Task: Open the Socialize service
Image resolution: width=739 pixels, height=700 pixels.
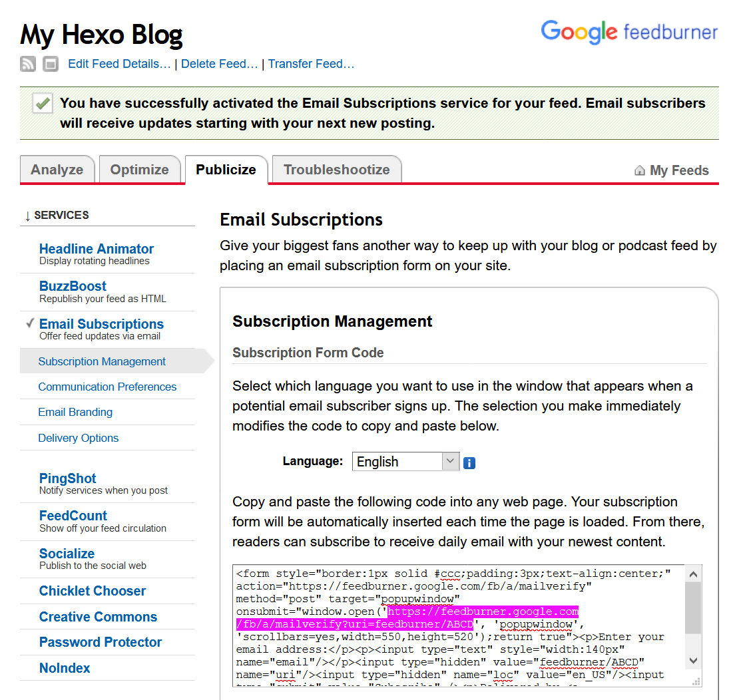Action: tap(67, 554)
